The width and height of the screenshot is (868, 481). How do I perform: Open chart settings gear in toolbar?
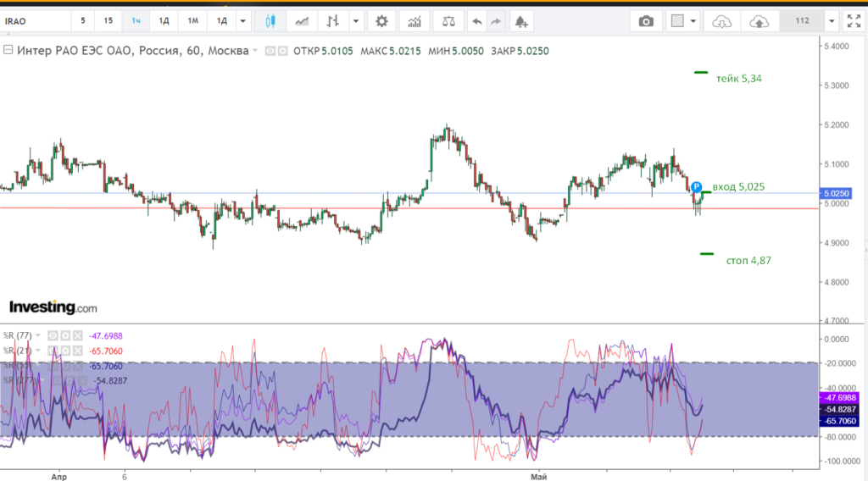(x=382, y=21)
